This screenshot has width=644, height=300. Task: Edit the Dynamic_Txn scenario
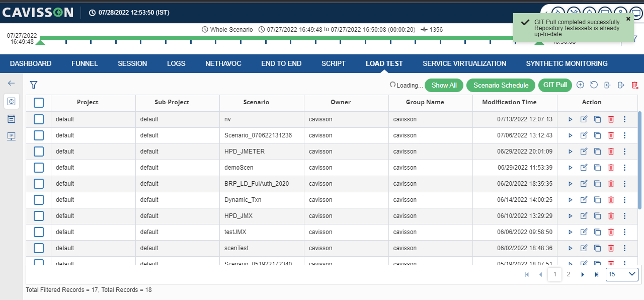point(584,200)
